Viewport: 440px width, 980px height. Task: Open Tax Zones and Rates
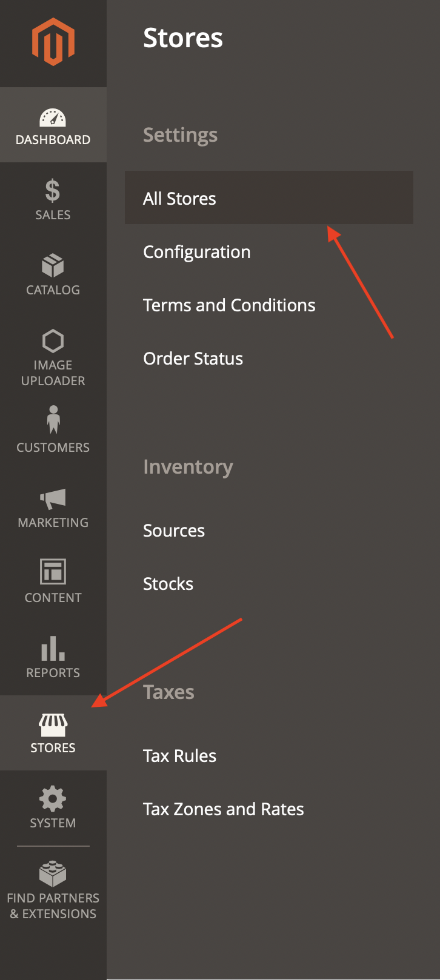pyautogui.click(x=223, y=809)
